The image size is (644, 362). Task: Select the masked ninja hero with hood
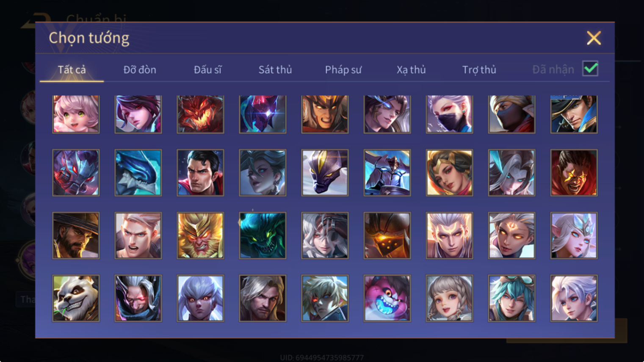tap(511, 114)
